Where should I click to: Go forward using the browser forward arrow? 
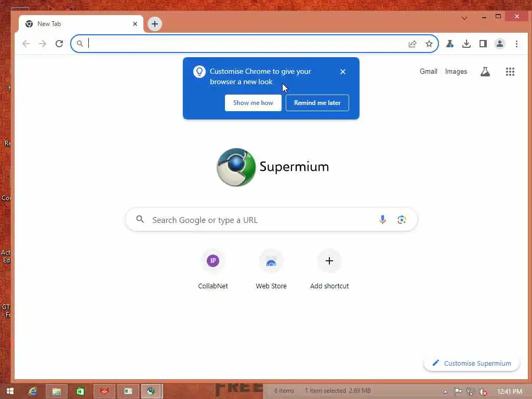click(43, 44)
